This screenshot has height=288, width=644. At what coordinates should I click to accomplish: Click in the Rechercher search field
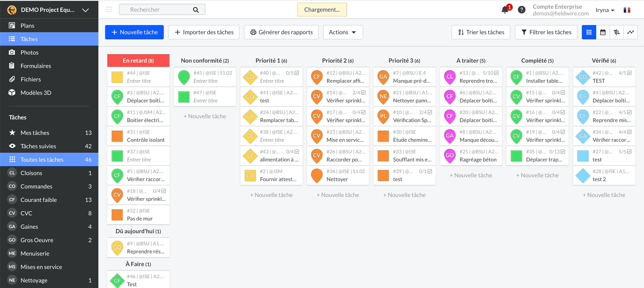[157, 9]
